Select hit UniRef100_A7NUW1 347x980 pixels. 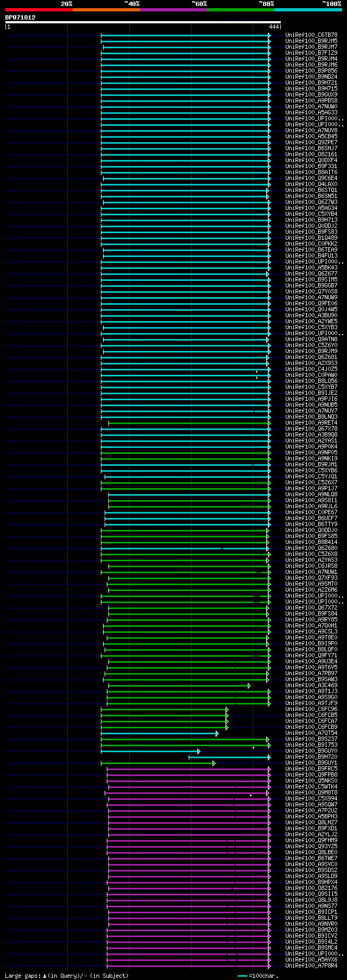coord(311,572)
